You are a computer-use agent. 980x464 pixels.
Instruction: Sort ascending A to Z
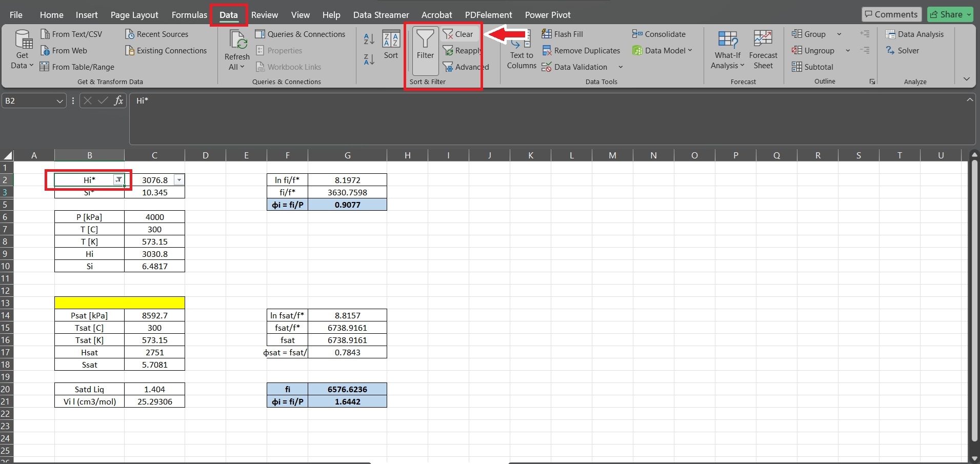369,39
